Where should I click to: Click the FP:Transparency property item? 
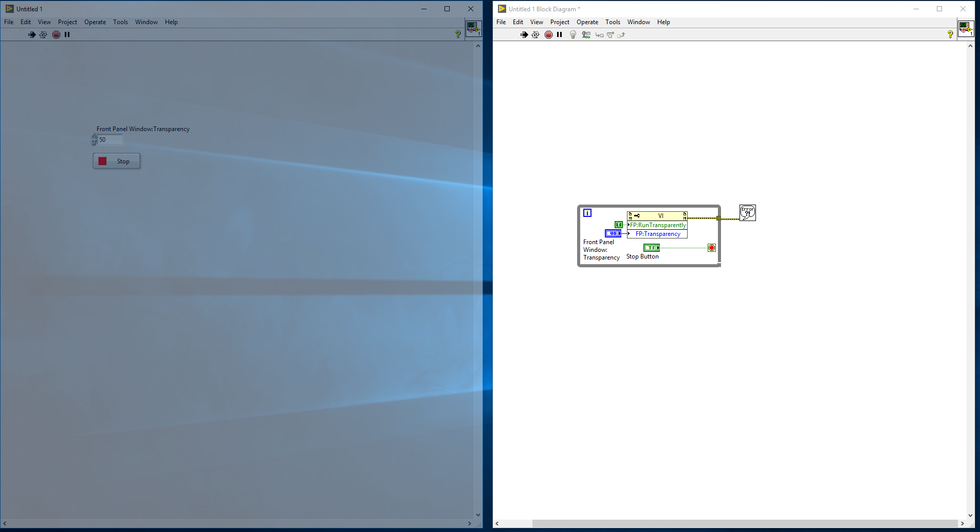pos(658,234)
